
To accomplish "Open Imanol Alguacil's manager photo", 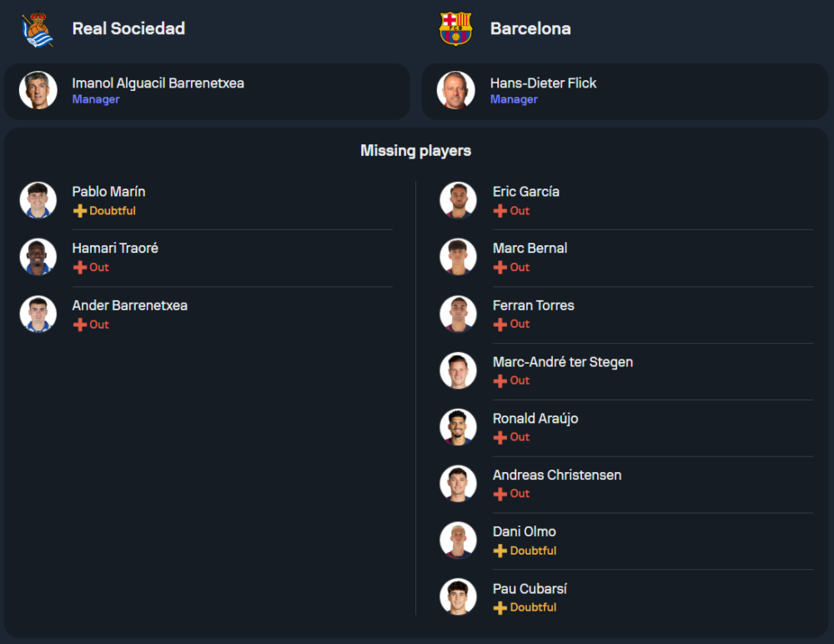I will pos(38,90).
